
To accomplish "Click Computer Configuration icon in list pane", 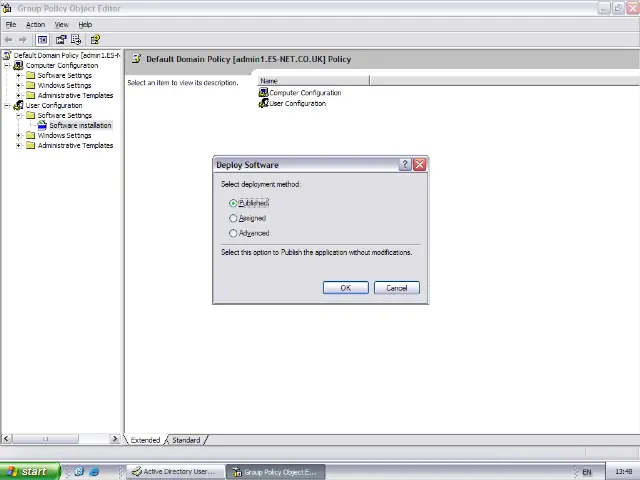I will tap(263, 93).
